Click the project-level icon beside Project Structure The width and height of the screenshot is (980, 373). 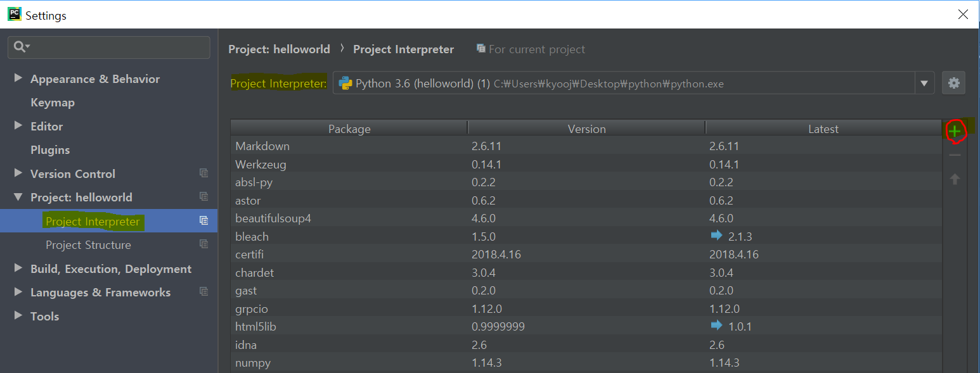pos(203,244)
